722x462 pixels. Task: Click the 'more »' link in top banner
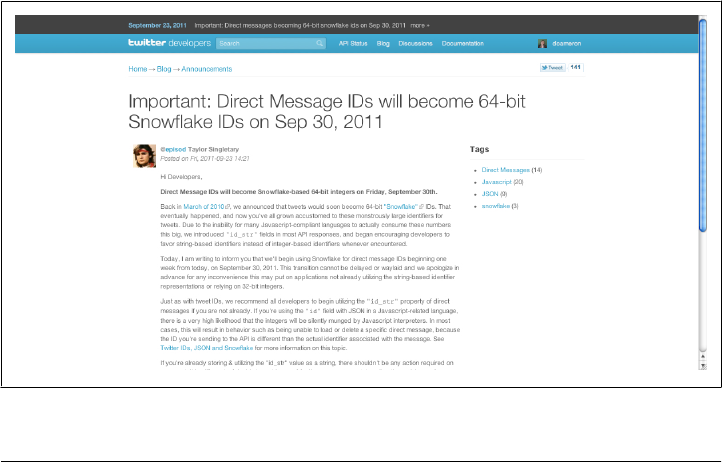click(420, 25)
